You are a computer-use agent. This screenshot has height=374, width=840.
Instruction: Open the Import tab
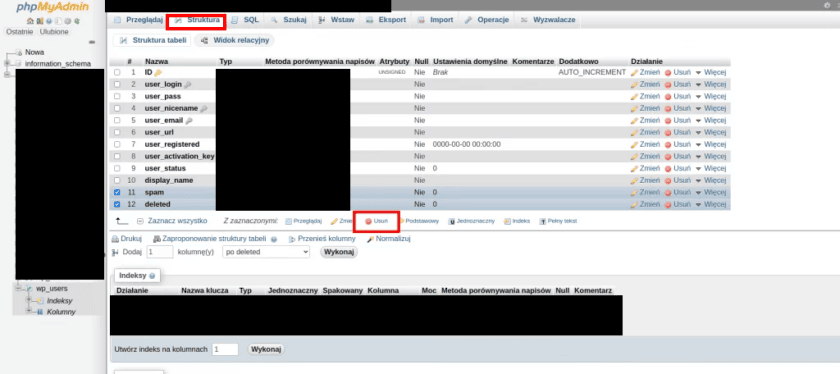tap(436, 20)
